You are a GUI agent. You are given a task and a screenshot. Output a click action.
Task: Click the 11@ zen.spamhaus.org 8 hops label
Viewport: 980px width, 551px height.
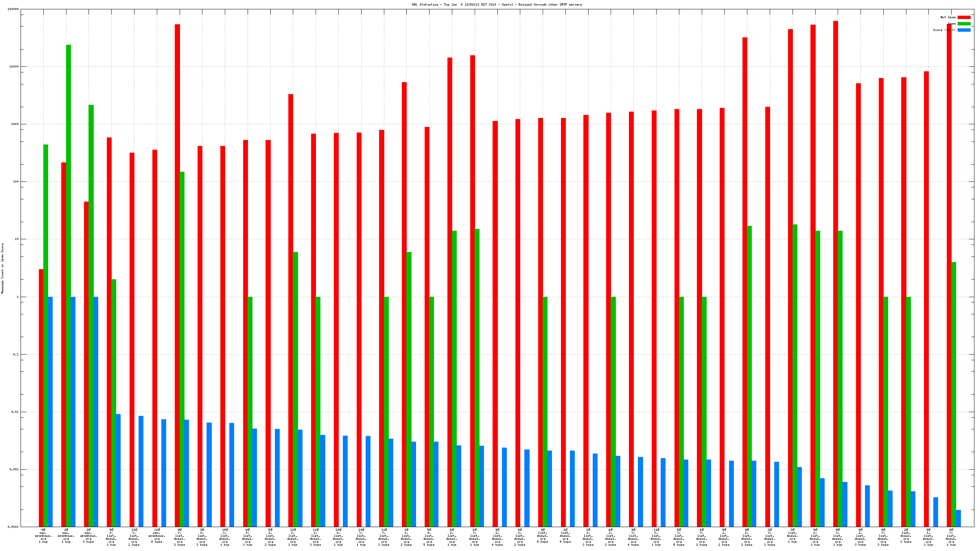(157, 536)
